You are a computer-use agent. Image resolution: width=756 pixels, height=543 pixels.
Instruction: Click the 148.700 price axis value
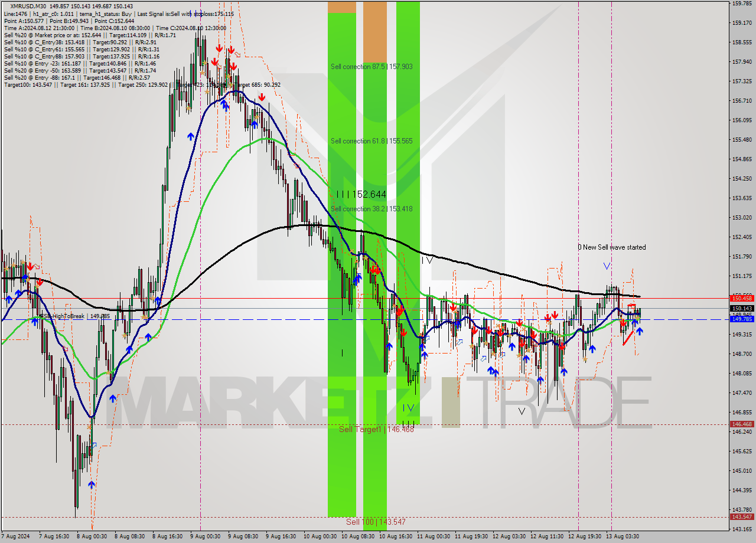click(741, 354)
